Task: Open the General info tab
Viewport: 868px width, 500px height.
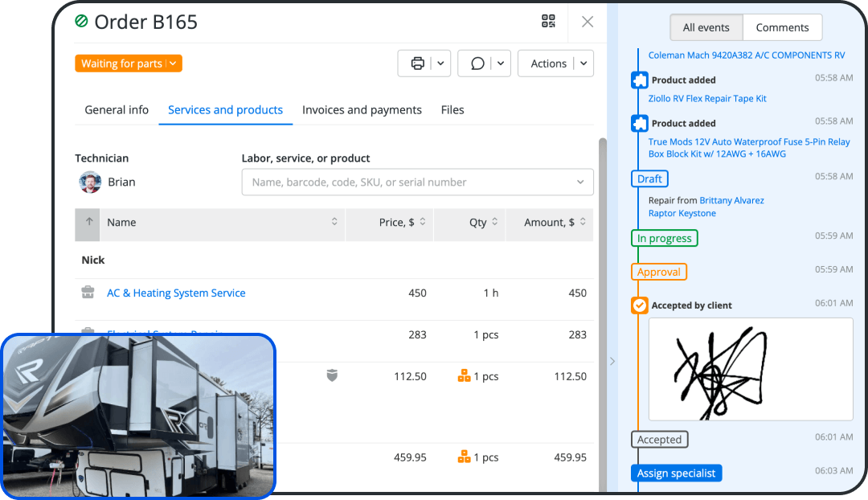Action: 117,110
